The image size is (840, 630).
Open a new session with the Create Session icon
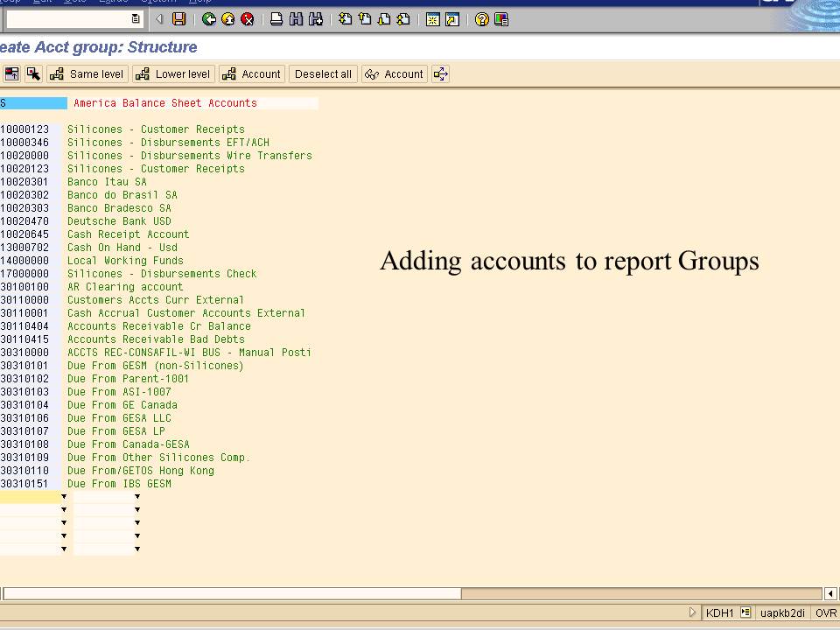tap(432, 18)
